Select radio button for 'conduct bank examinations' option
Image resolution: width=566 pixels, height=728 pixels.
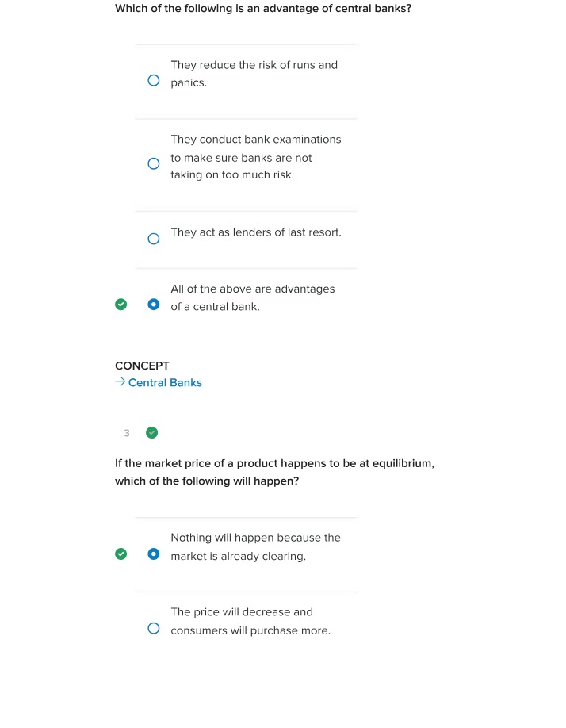[154, 163]
